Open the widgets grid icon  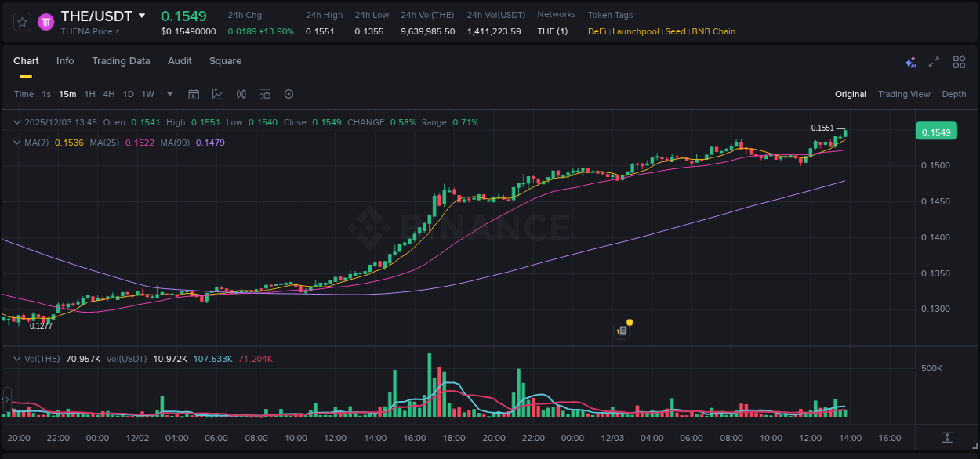[958, 61]
